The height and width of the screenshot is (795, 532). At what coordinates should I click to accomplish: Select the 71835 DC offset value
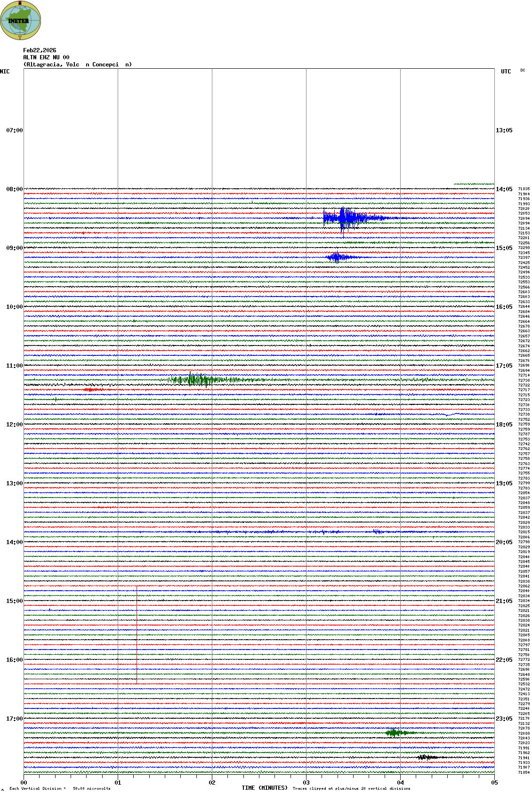[x=524, y=189]
